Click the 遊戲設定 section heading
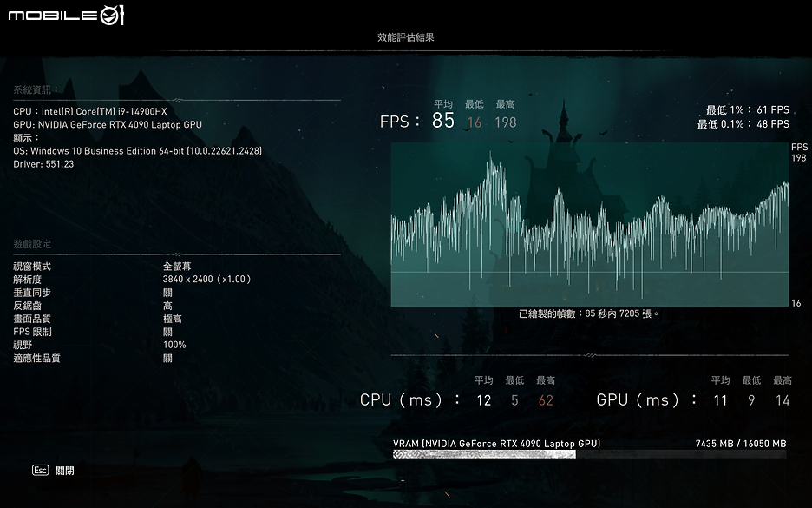Screen dimensions: 812x508 tap(32, 244)
